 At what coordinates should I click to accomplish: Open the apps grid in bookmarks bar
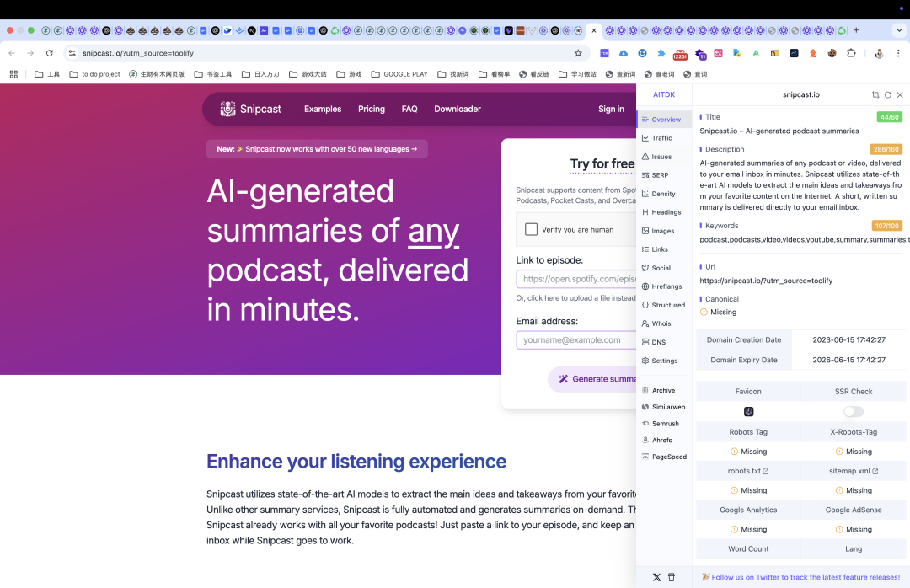[x=14, y=74]
